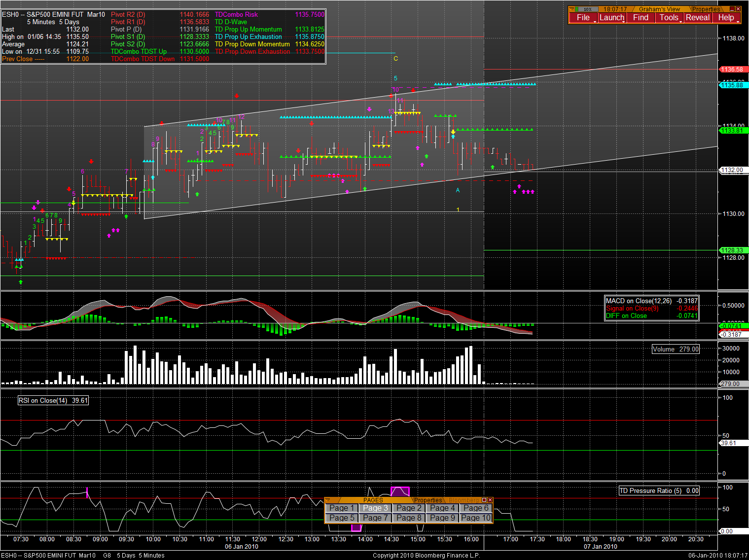Open the Tools dropdown menu
The image size is (749, 560).
coord(669,18)
